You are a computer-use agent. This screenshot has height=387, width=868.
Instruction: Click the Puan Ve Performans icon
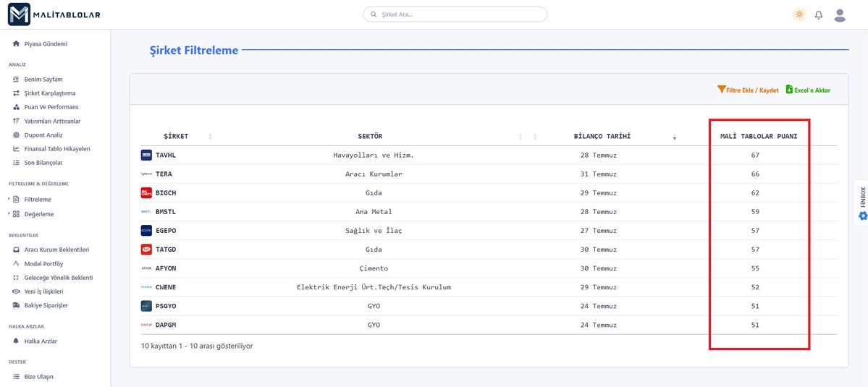[16, 107]
